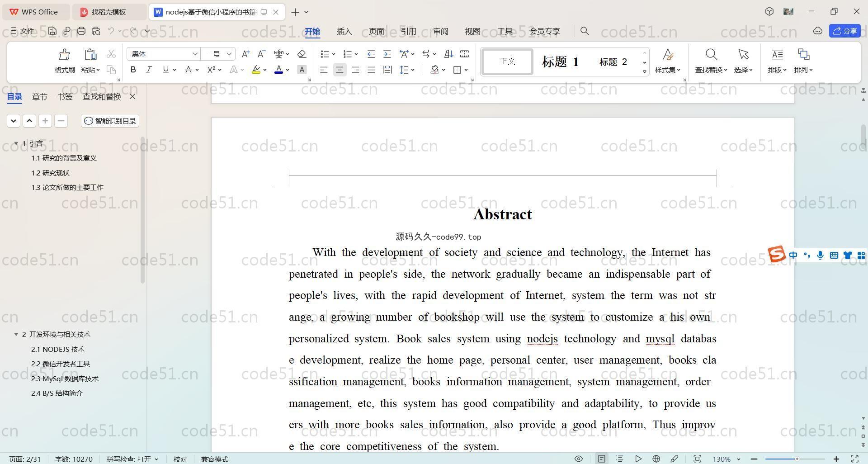Toggle right alignment
Screen dimensions: 868x464
point(355,70)
